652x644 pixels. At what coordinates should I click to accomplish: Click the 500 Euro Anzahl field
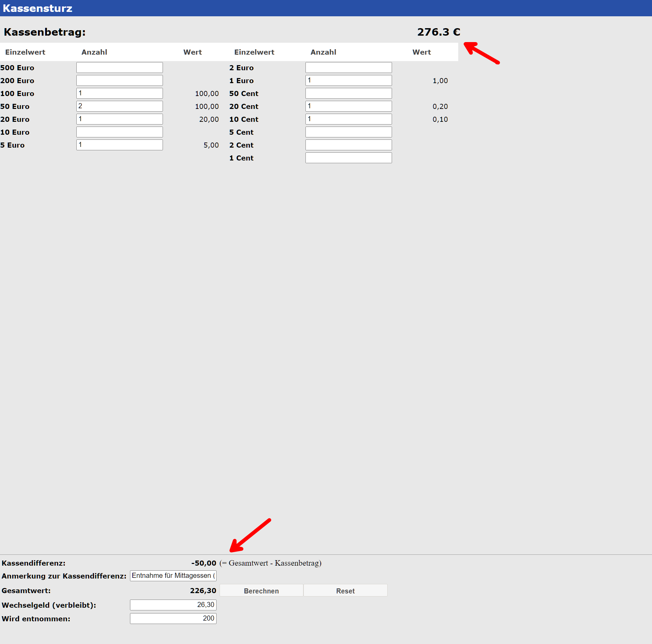pyautogui.click(x=119, y=68)
